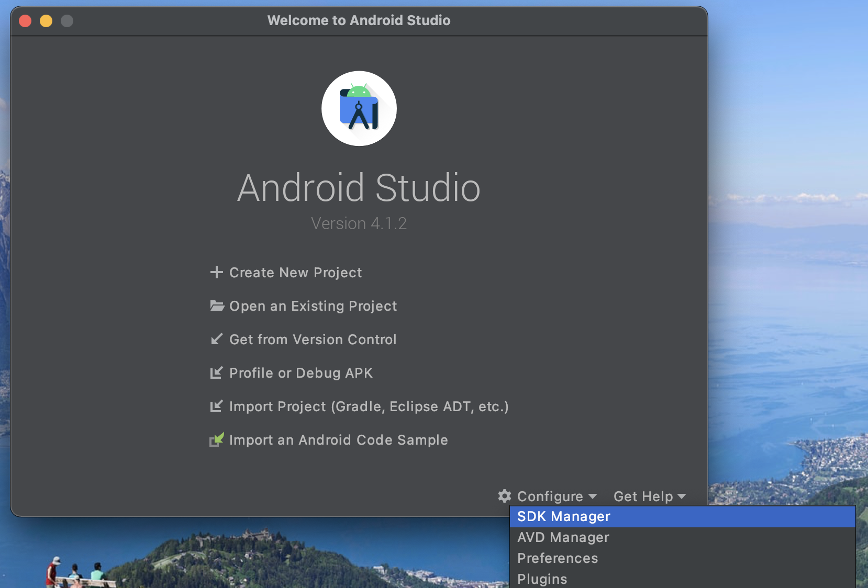Create New Project
868x588 pixels.
295,273
